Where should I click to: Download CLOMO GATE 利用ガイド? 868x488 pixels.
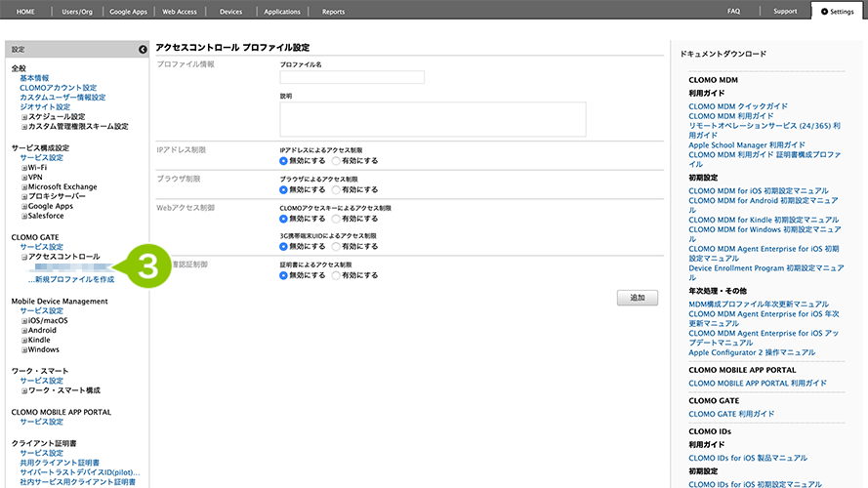731,414
